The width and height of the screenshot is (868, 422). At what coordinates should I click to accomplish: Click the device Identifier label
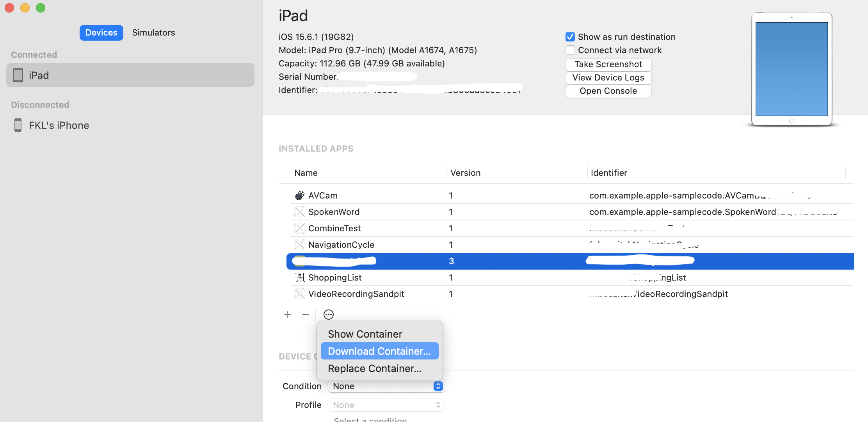[x=298, y=90]
